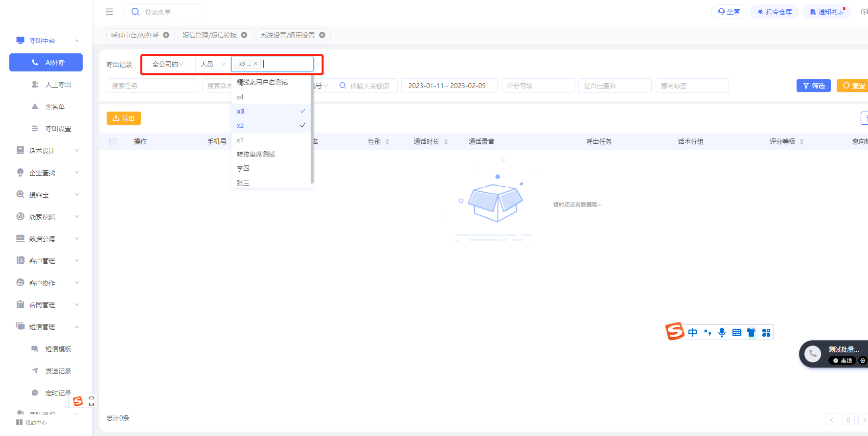Open the Sogou skin shirt icon
This screenshot has height=436, width=868.
tap(752, 333)
